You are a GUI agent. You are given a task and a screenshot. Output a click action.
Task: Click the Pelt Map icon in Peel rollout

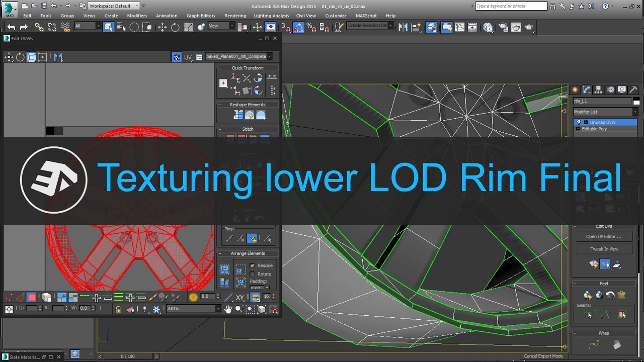(x=621, y=295)
